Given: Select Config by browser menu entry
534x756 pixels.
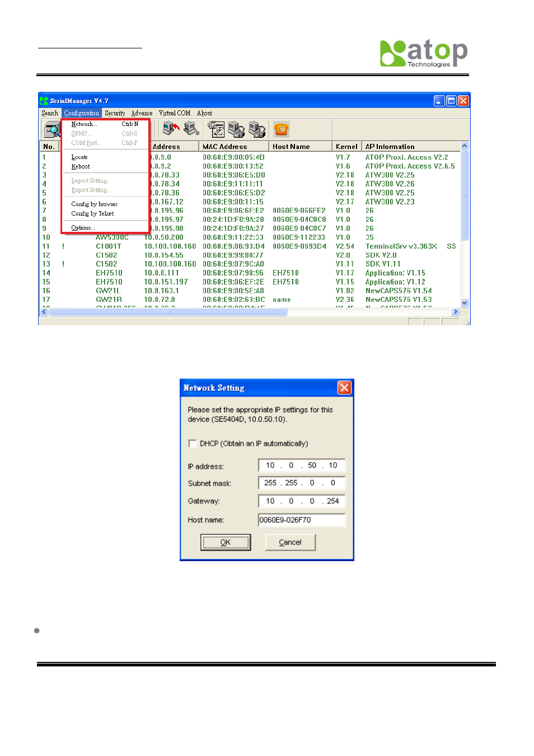Looking at the screenshot, I should 105,204.
